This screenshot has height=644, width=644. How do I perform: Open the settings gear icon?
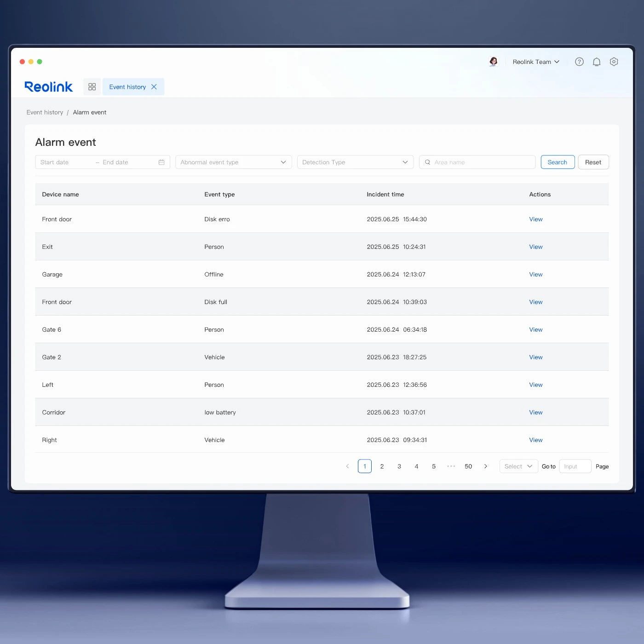tap(614, 62)
